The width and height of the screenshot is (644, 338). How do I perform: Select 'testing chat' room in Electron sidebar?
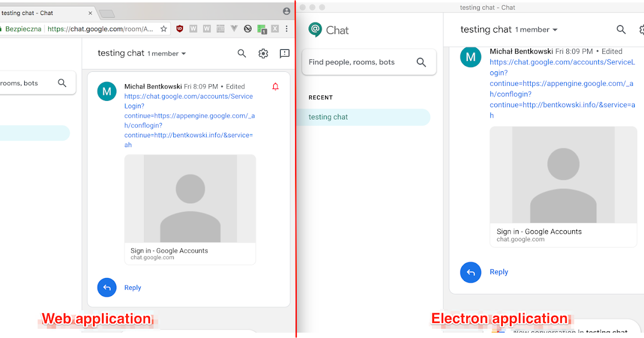click(363, 117)
